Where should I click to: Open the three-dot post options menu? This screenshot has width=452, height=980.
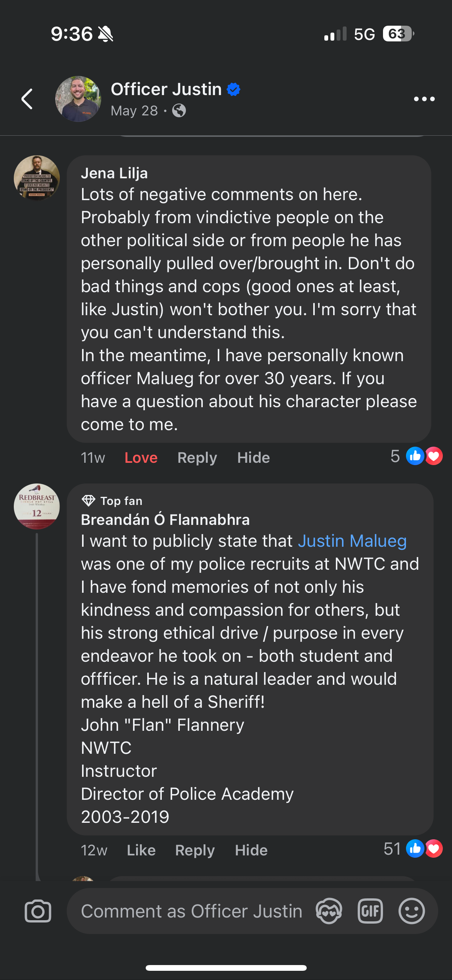click(x=424, y=99)
